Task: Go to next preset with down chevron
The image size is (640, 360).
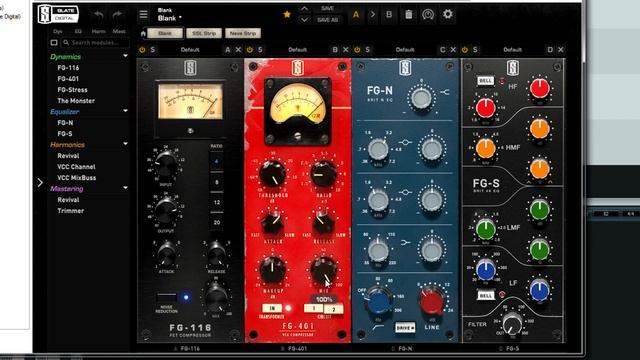Action: coord(304,20)
